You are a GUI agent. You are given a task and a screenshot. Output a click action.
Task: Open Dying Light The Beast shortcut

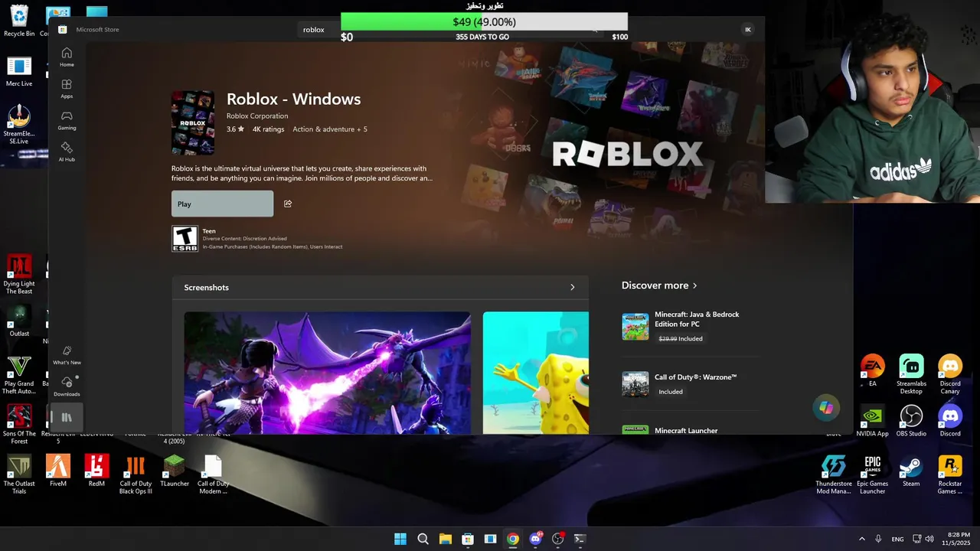click(19, 275)
